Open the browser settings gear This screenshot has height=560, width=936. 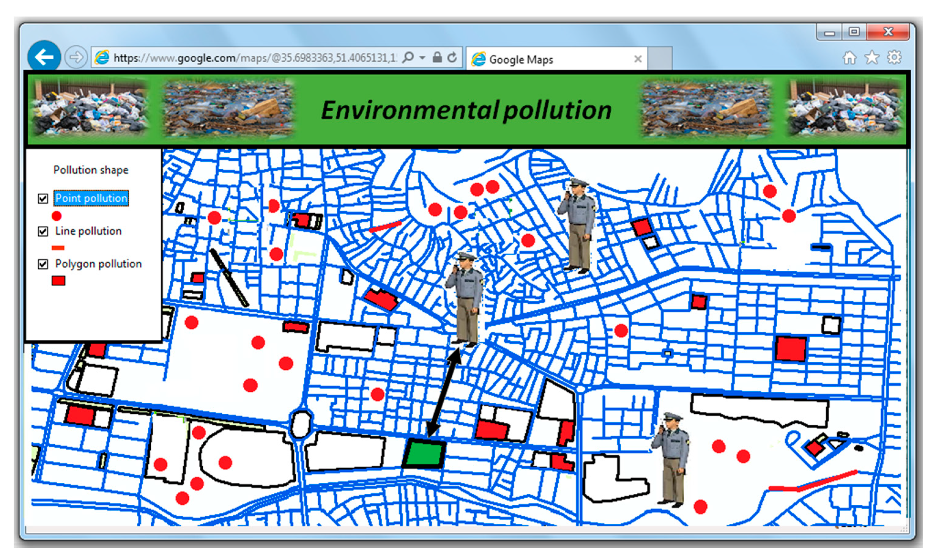[x=894, y=58]
